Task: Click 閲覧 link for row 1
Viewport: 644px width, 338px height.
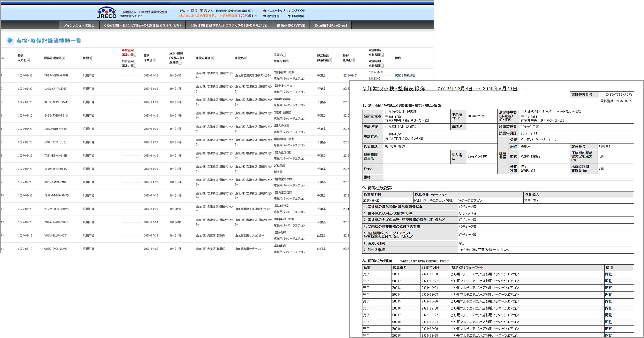Action: tap(398, 76)
